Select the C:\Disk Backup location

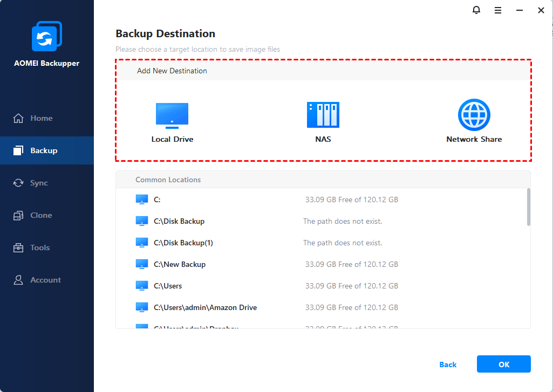[179, 221]
